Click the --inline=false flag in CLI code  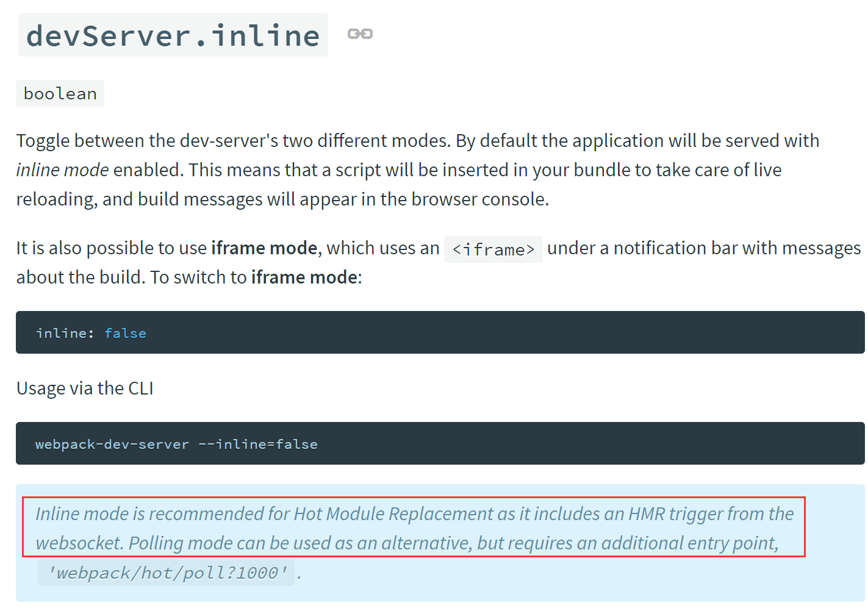pos(258,444)
